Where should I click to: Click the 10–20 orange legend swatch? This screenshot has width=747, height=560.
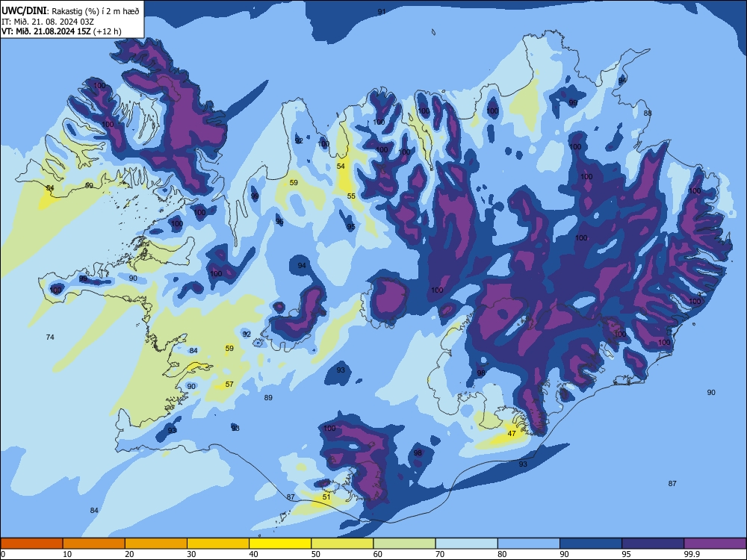point(94,544)
